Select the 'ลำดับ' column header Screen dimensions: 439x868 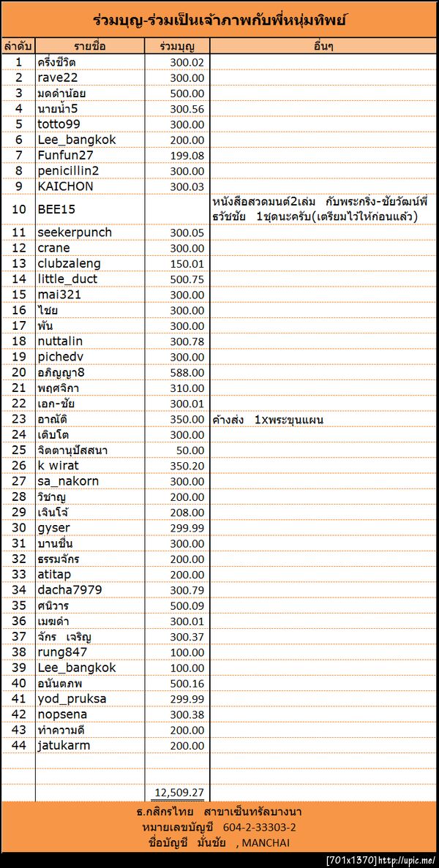pos(18,46)
